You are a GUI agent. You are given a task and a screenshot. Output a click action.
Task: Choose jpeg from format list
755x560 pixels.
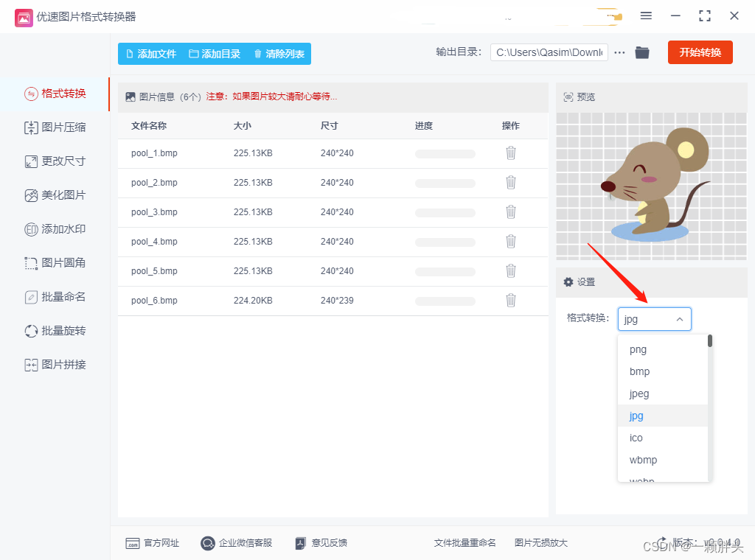coord(663,394)
